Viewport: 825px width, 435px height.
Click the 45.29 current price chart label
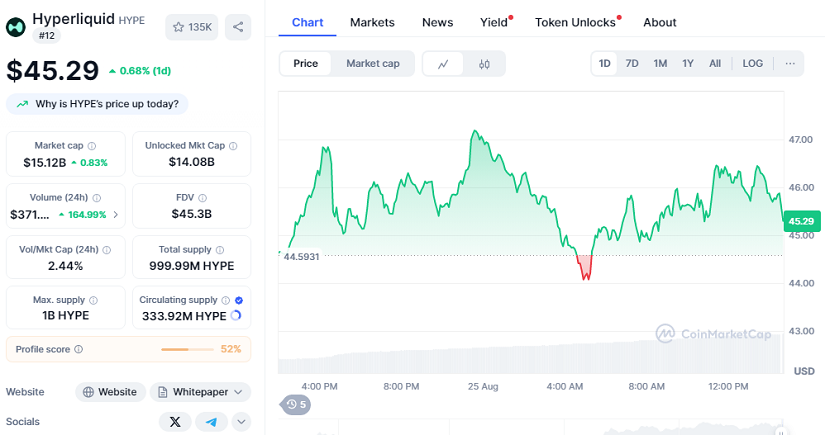click(x=802, y=221)
